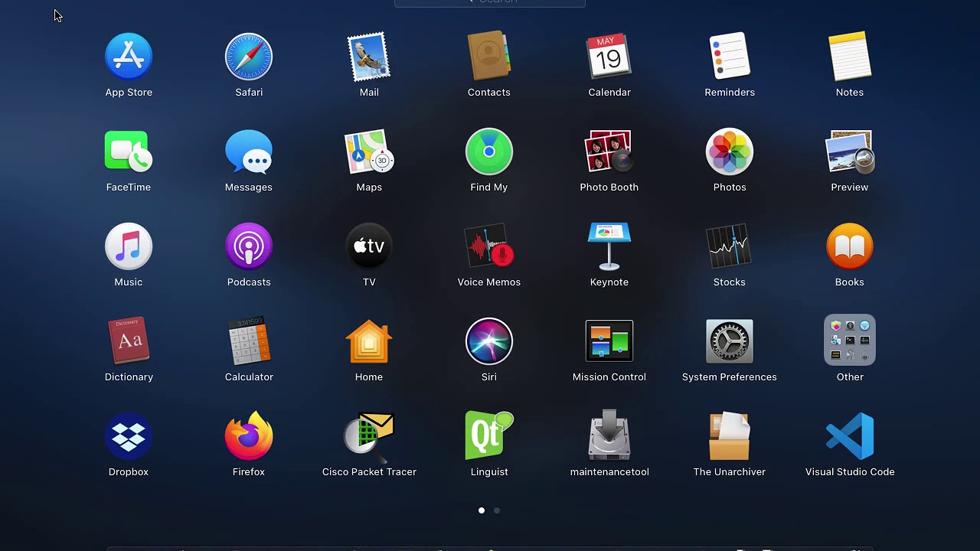Viewport: 980px width, 551px height.
Task: Launch Dropbox app
Action: pyautogui.click(x=129, y=436)
